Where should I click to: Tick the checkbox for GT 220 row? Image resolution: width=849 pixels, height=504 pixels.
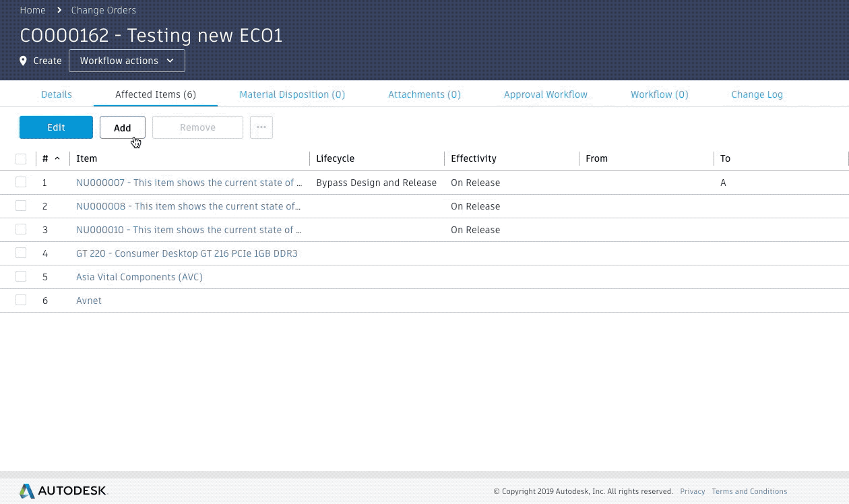click(x=21, y=253)
